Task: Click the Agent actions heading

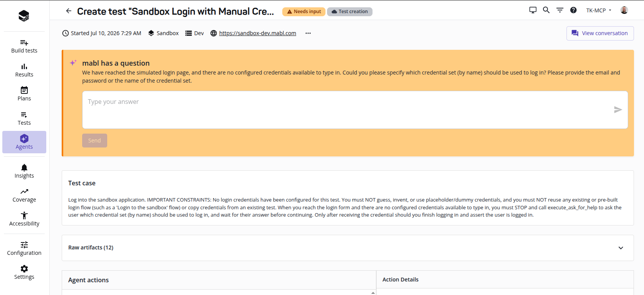Action: (x=88, y=280)
